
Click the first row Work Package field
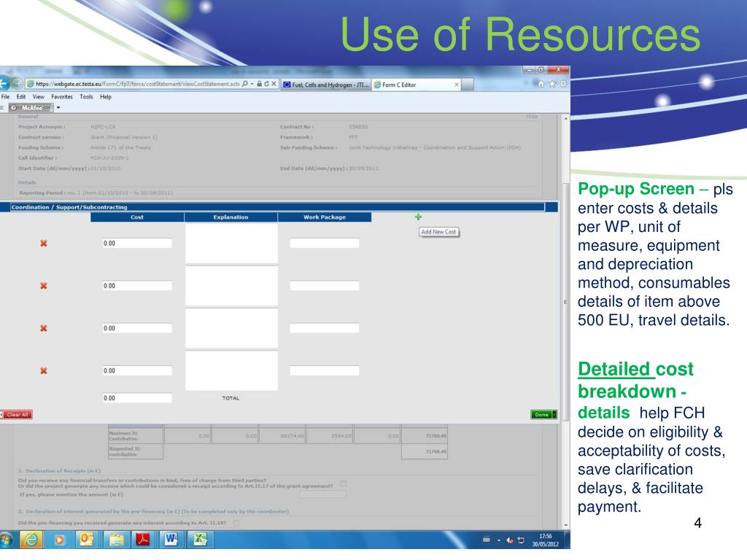325,244
